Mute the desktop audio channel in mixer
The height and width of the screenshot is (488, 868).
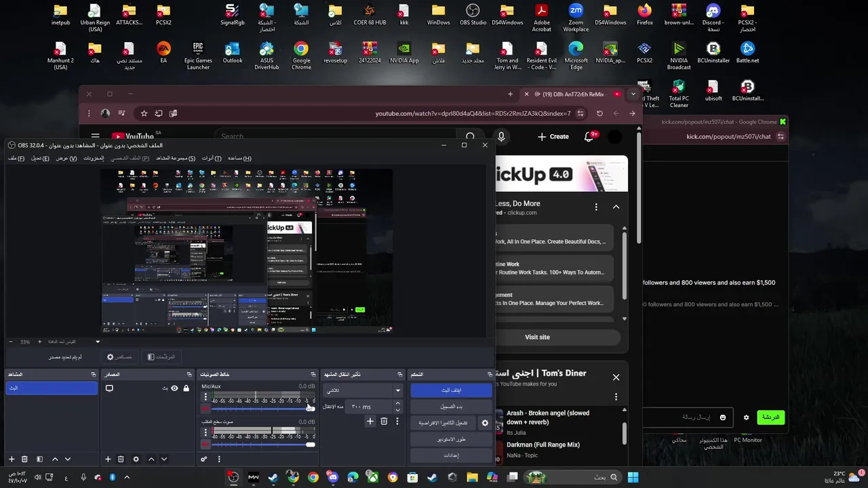pyautogui.click(x=205, y=444)
